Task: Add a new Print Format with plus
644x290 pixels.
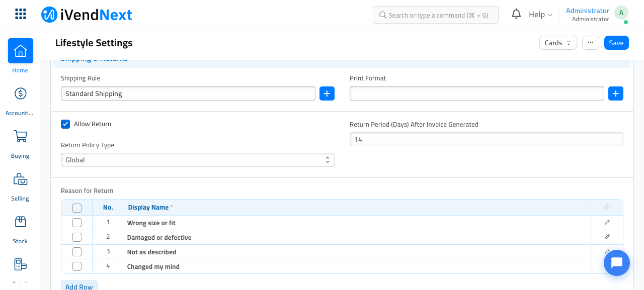Action: pyautogui.click(x=616, y=93)
